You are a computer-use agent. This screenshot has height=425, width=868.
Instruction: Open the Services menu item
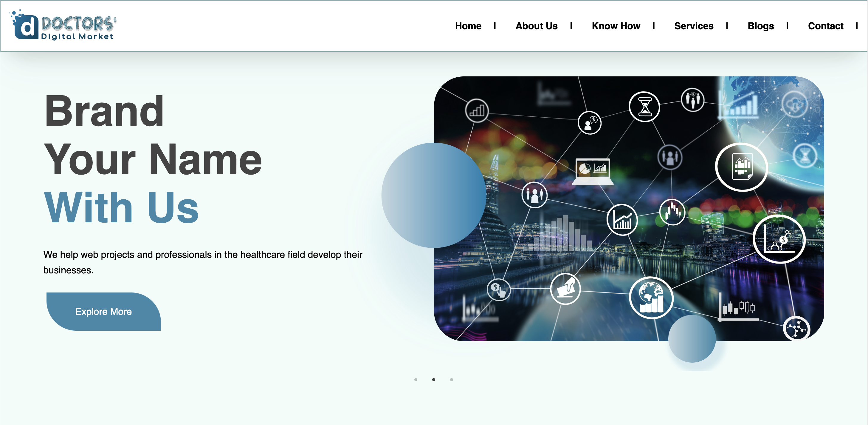point(694,26)
